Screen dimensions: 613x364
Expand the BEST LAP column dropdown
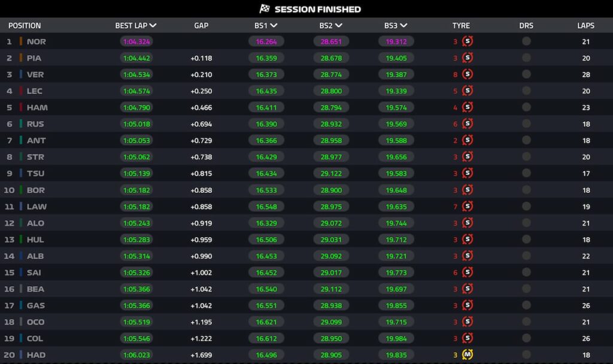(153, 25)
